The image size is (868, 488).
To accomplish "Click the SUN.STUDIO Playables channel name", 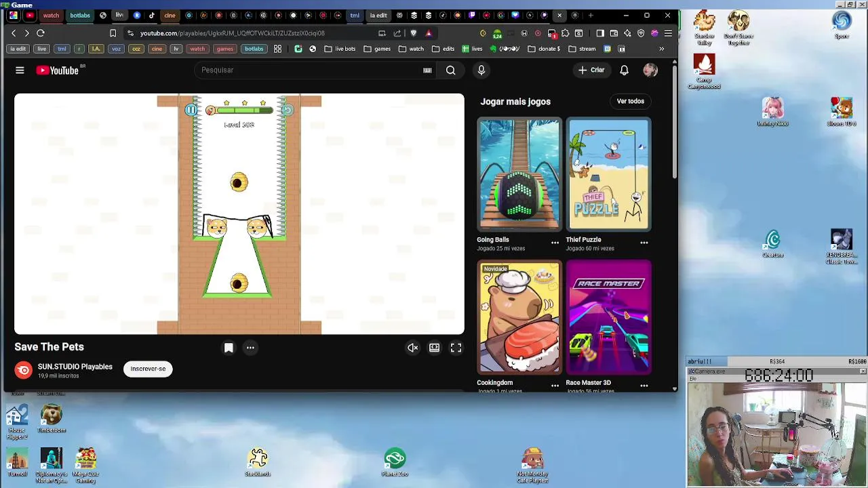I will [75, 367].
